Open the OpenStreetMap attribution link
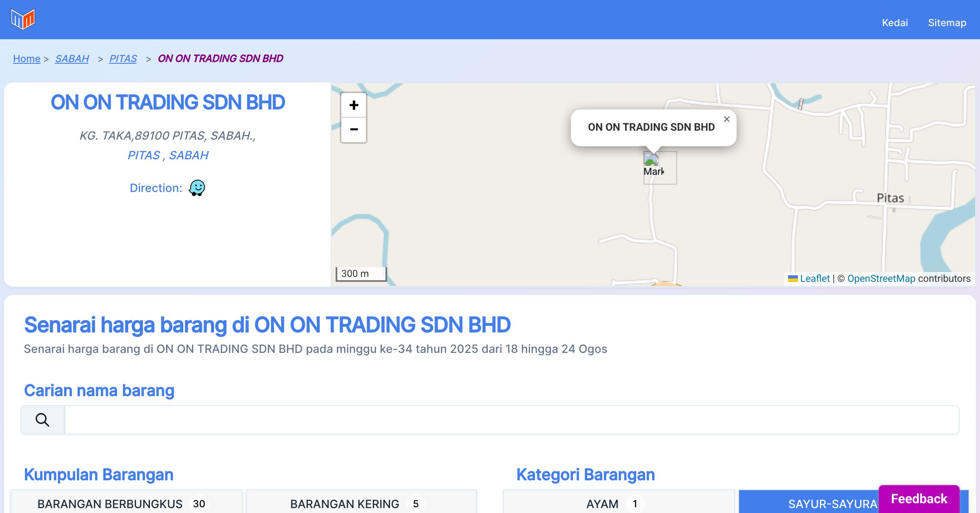980x513 pixels. click(881, 279)
